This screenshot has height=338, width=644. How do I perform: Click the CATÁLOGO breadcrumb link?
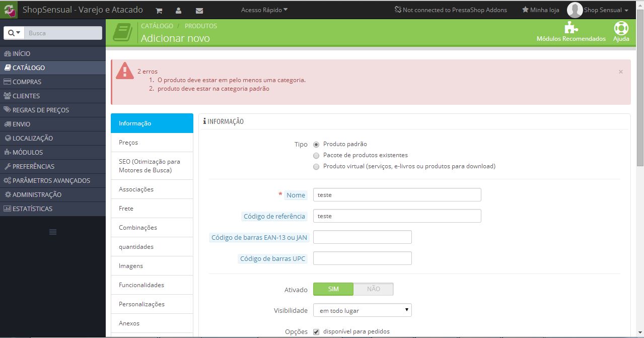tap(157, 26)
